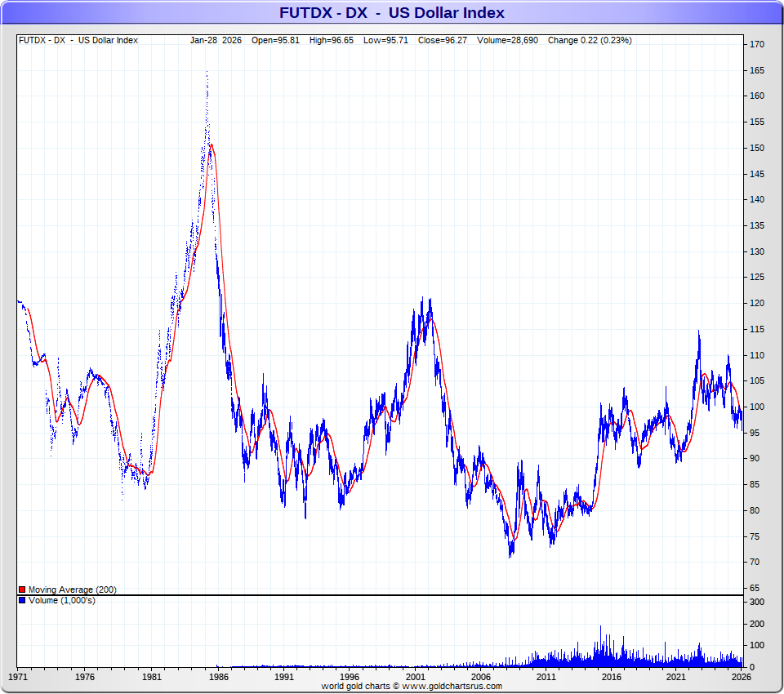The height and width of the screenshot is (694, 784).
Task: Select the Volume (1,000's) legend label
Action: (61, 600)
